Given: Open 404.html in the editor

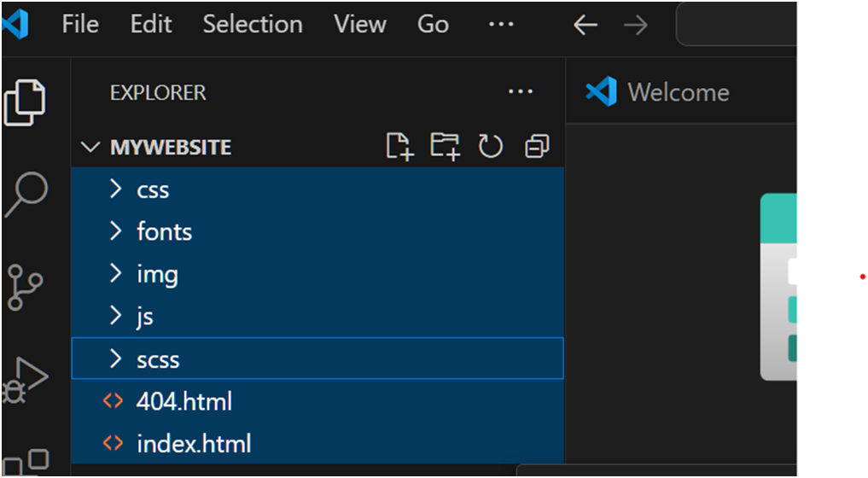Looking at the screenshot, I should [317, 401].
